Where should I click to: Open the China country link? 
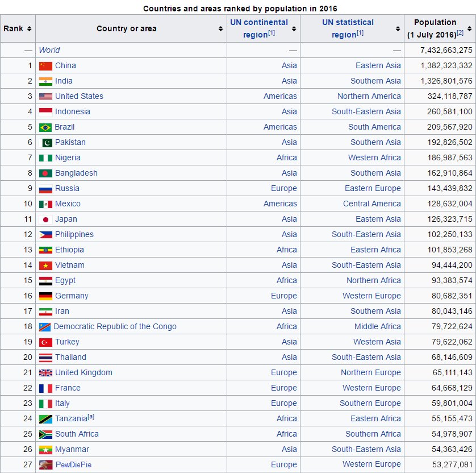[x=65, y=65]
